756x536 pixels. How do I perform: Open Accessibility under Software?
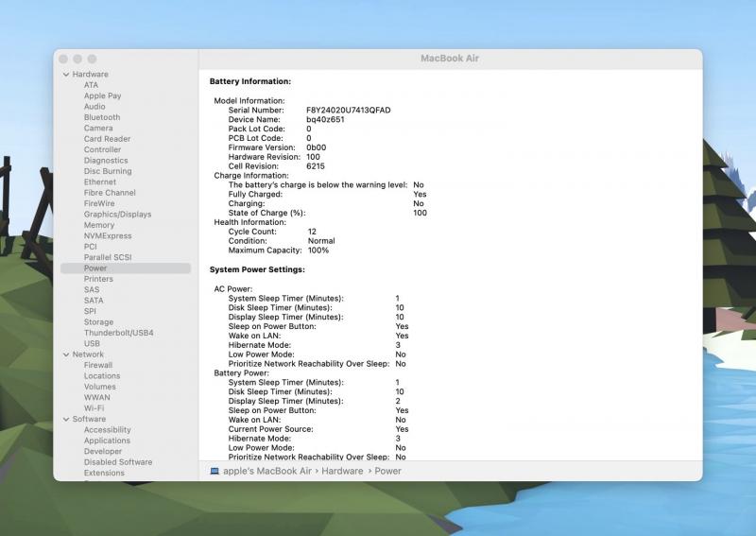coord(107,430)
